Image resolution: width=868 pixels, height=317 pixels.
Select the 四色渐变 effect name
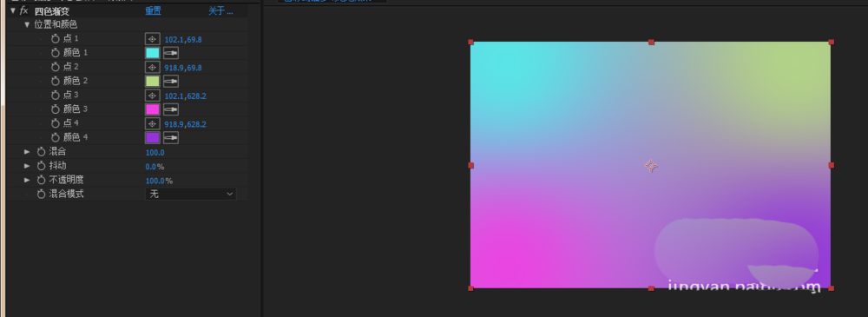[52, 10]
